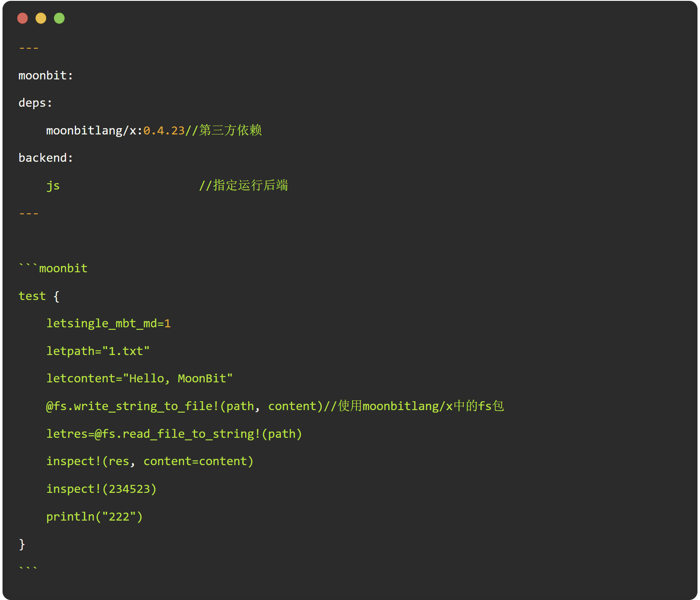
Task: Click the yellow minimize dot
Action: (x=41, y=18)
